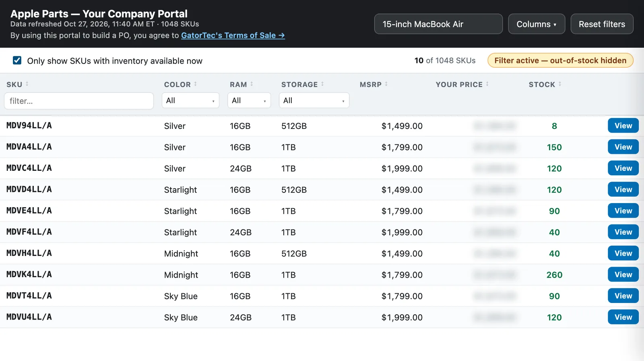
Task: Click the Midnight color cell for MDVH4LL/A
Action: point(181,253)
